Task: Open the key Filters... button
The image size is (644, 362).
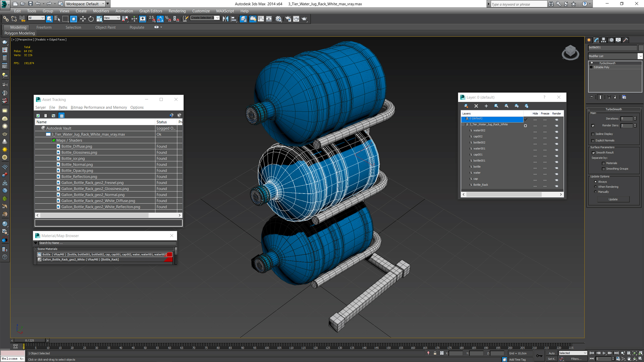Action: 576,359
